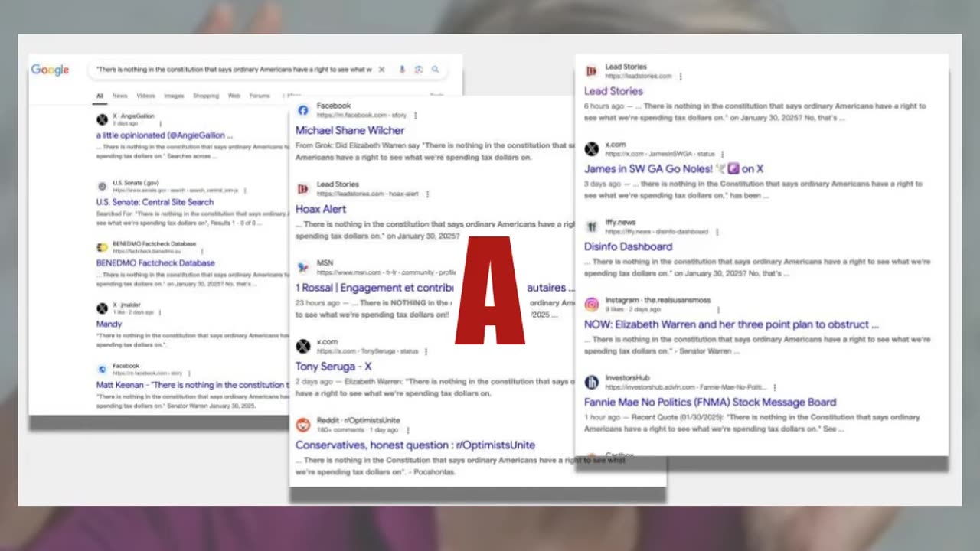
Task: Open 'Fannie Mae No Politics (FNMA)' link
Action: 710,403
